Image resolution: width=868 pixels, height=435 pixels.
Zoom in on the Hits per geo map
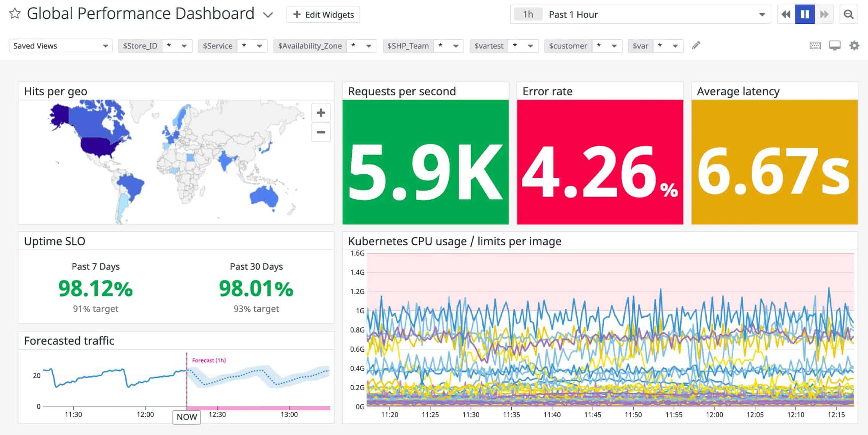[x=321, y=113]
